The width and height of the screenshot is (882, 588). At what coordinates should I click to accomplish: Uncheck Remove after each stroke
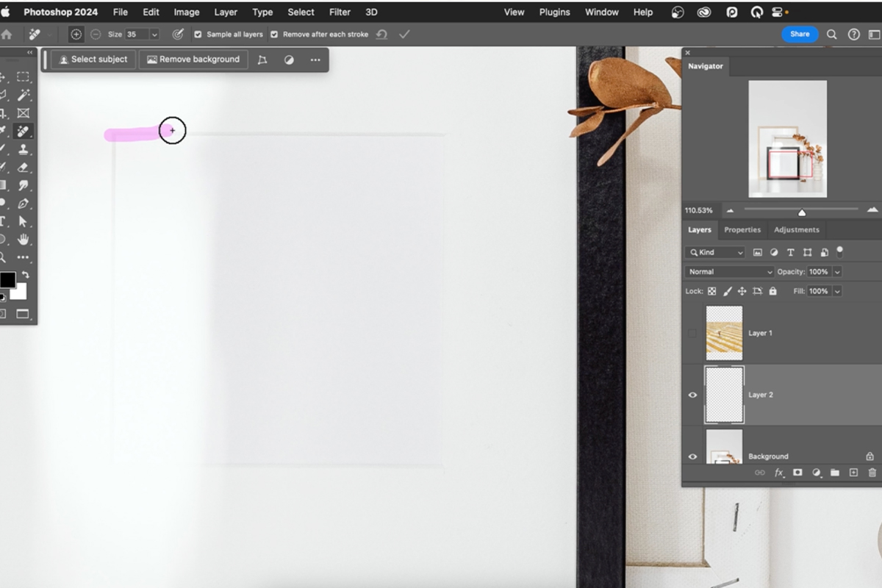tap(274, 34)
